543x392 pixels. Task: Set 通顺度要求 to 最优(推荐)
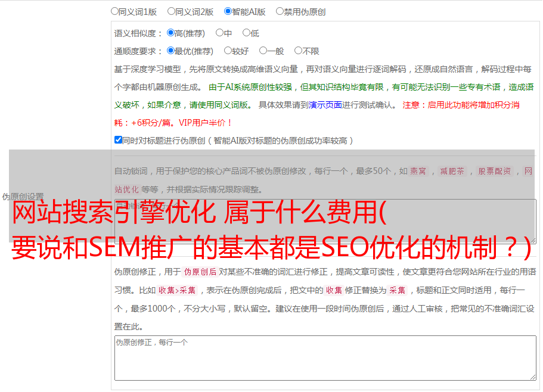tap(170, 51)
